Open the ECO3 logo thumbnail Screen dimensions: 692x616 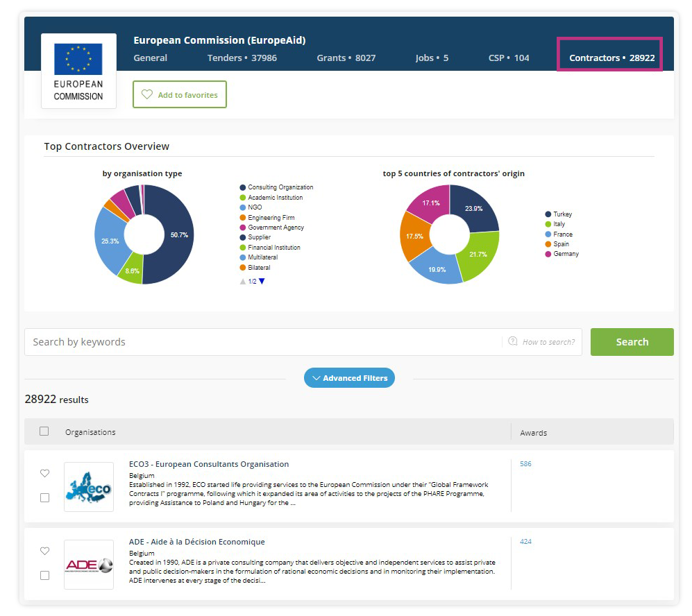[89, 487]
